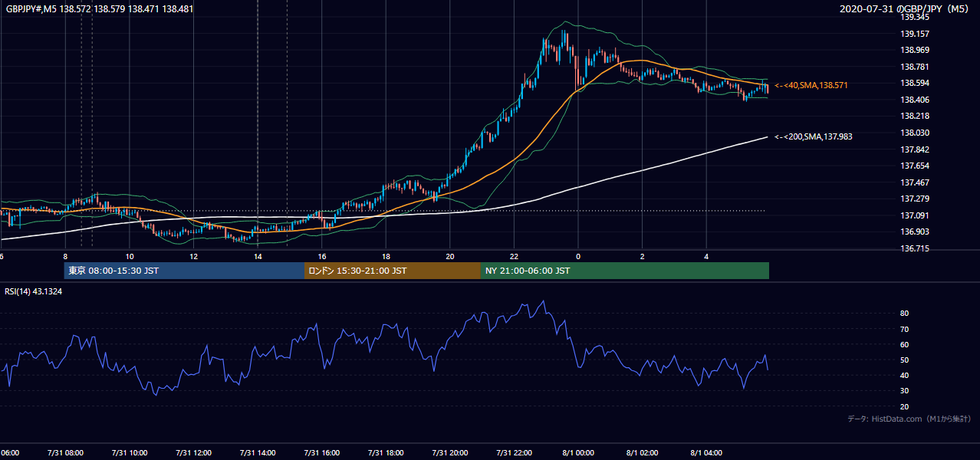The height and width of the screenshot is (460, 980).
Task: Click price axis value 138.406
Action: pos(914,100)
